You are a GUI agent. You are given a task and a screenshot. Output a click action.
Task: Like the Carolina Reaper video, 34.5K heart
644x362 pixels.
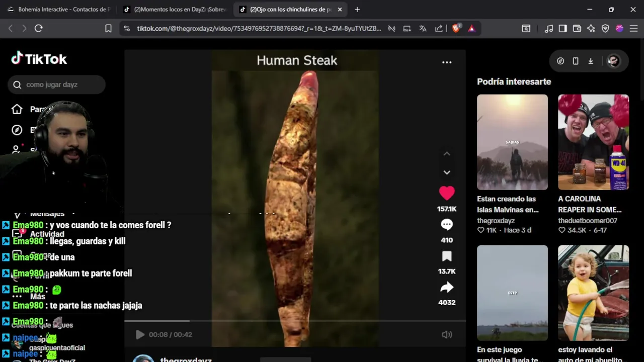[561, 230]
